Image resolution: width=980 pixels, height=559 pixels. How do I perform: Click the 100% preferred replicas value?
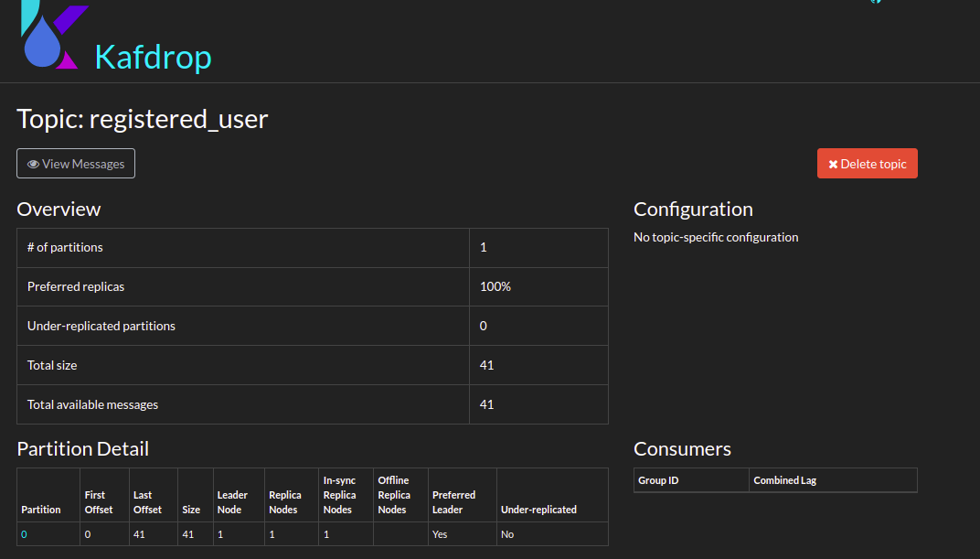(495, 286)
